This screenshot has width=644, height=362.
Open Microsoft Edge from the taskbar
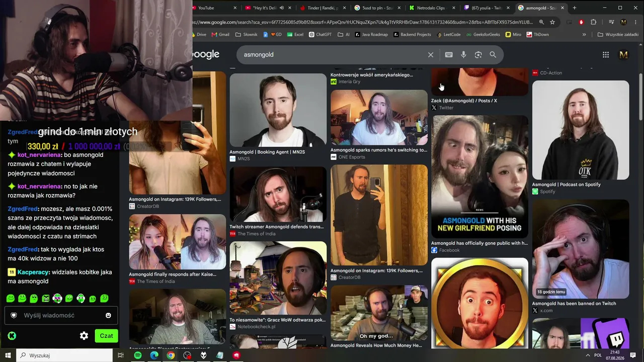tap(154, 355)
